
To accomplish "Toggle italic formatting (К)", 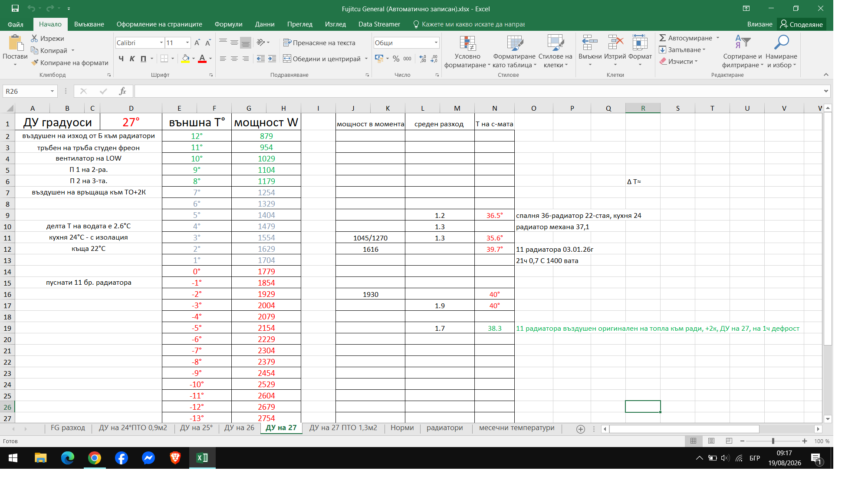I will click(132, 59).
